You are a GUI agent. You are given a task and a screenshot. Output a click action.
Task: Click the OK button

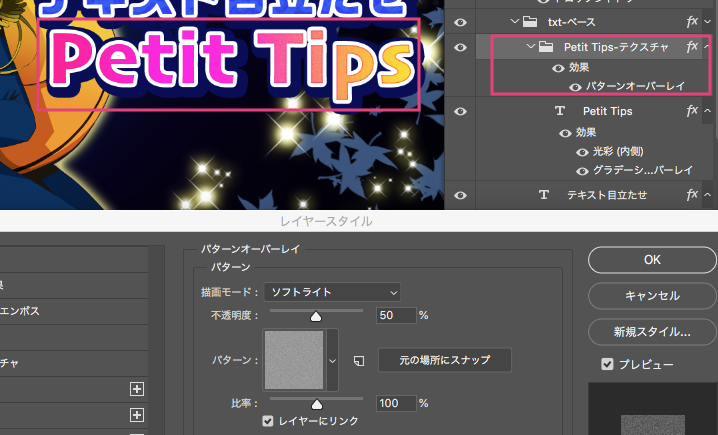click(652, 260)
